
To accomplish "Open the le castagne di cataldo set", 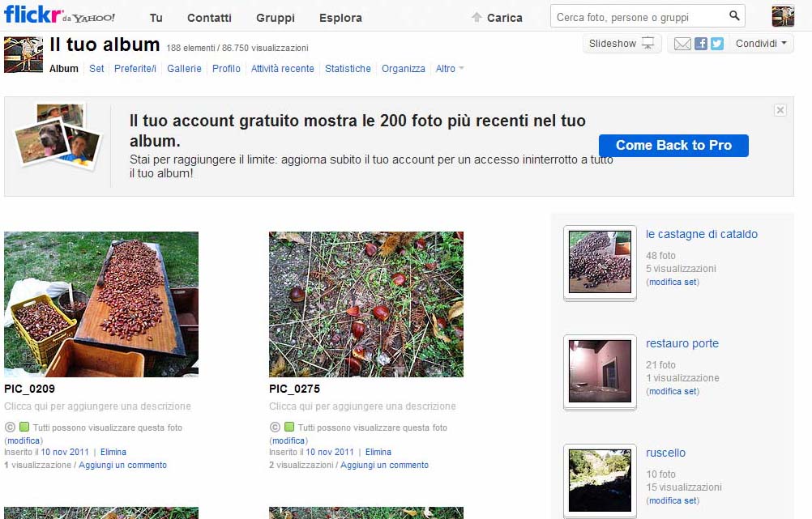I will pos(702,234).
